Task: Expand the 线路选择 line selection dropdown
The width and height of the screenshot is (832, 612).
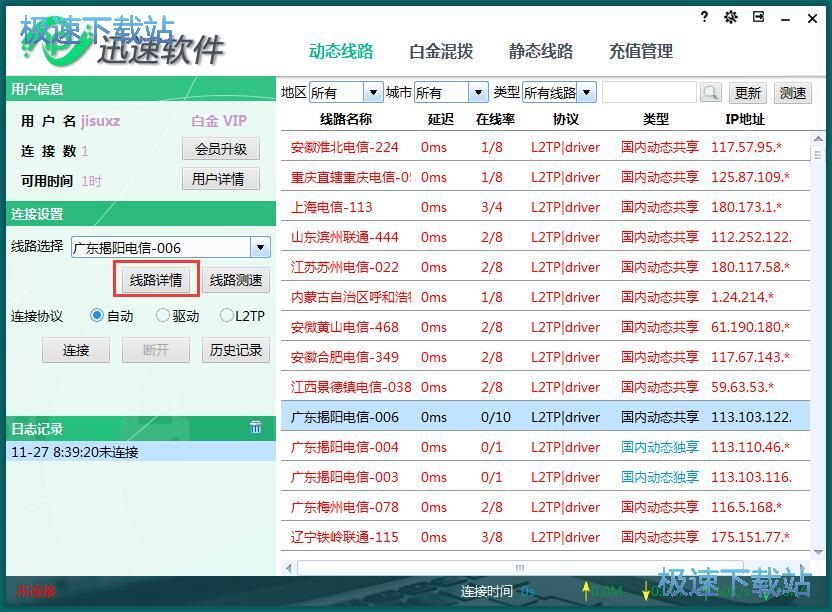Action: pos(259,245)
